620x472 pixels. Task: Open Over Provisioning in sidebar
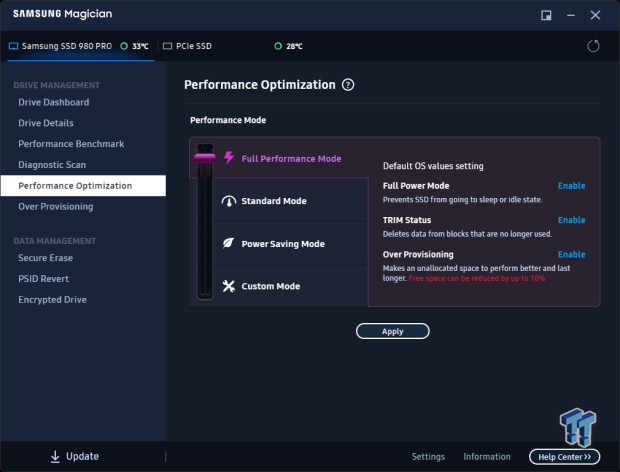point(56,207)
